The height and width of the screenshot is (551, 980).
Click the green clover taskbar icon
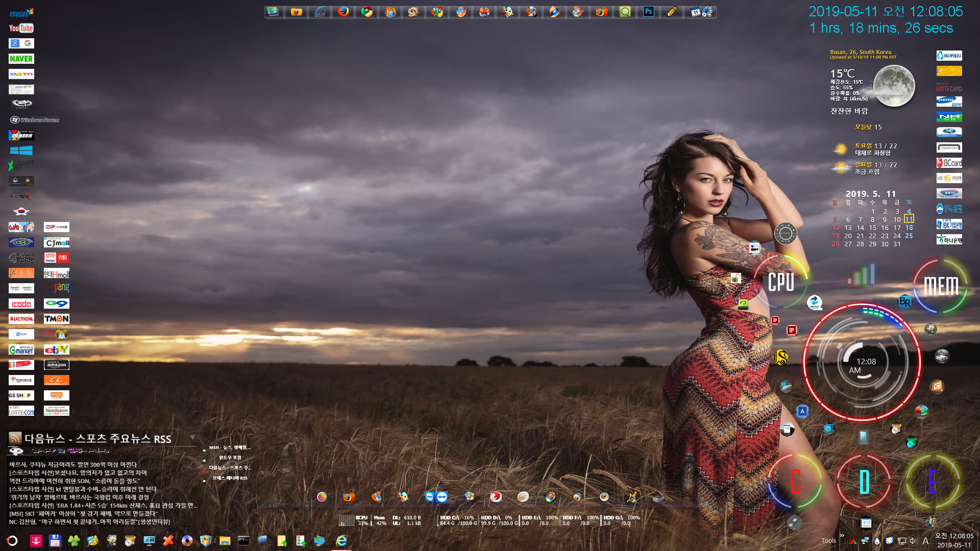(73, 541)
